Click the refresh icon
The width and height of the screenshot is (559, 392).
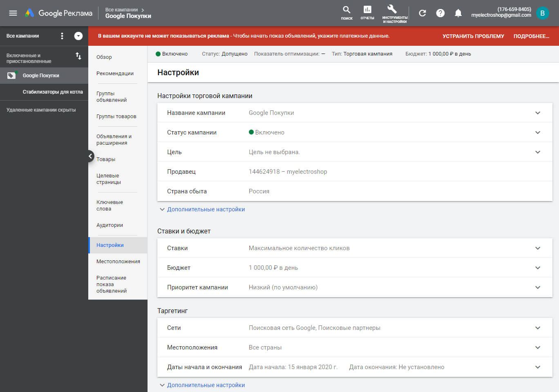(x=423, y=13)
